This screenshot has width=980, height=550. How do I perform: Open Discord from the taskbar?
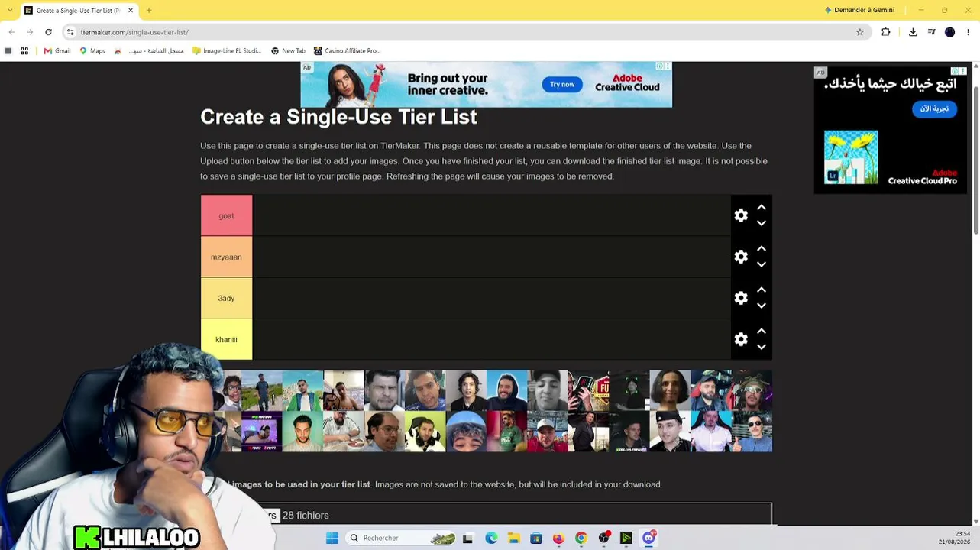649,538
